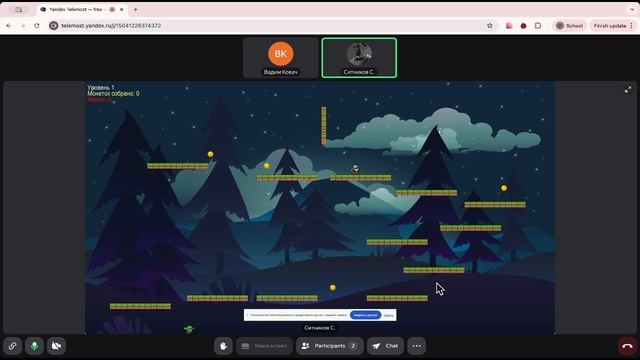Image resolution: width=640 pixels, height=360 pixels.
Task: Expand shared screen to fullscreen
Action: click(628, 90)
